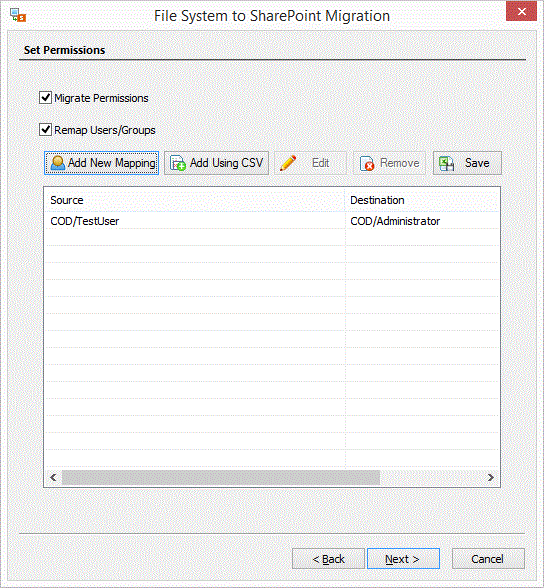Select the COD/TestUser mapping row
This screenshot has height=588, width=544.
click(x=272, y=221)
